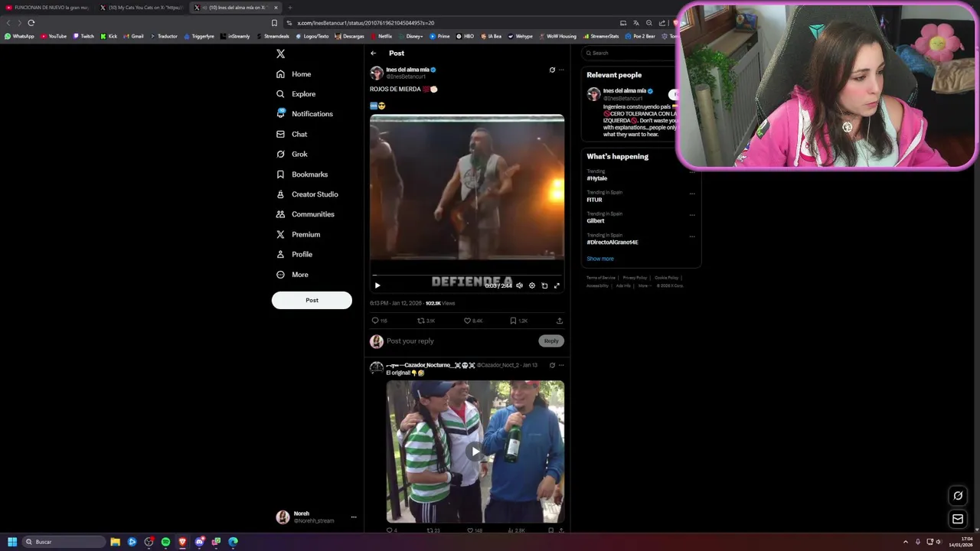
Task: Reload the page
Action: tap(31, 23)
